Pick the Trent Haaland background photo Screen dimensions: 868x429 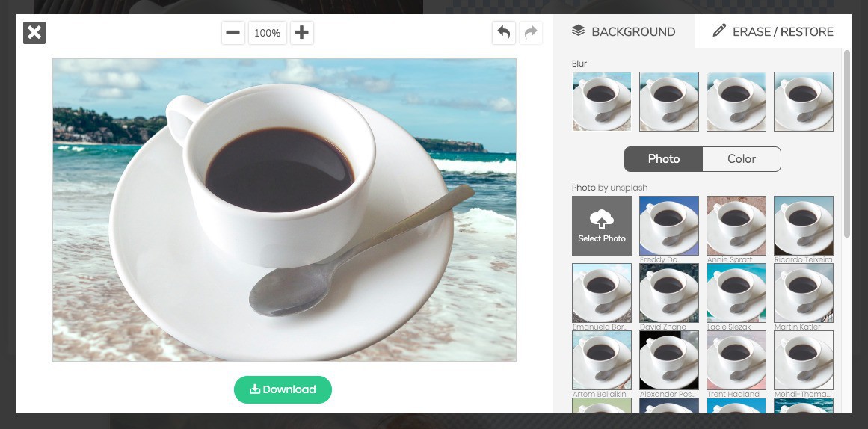pyautogui.click(x=736, y=360)
